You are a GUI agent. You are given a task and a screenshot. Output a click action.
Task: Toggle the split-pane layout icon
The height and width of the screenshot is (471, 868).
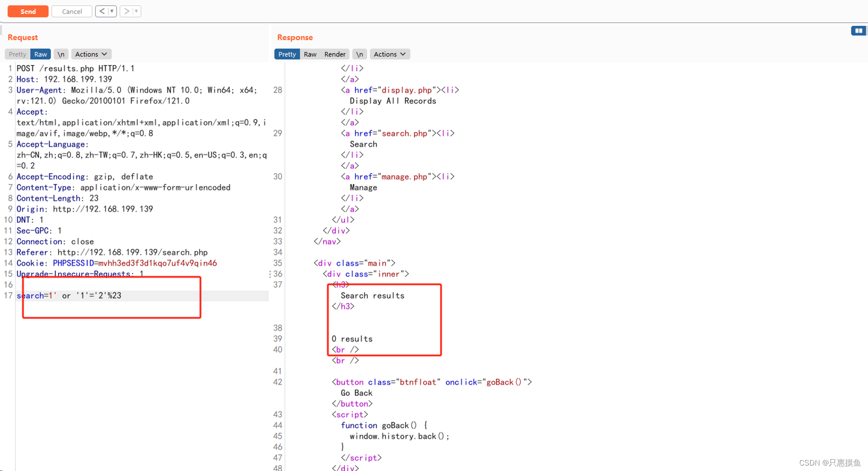click(858, 31)
